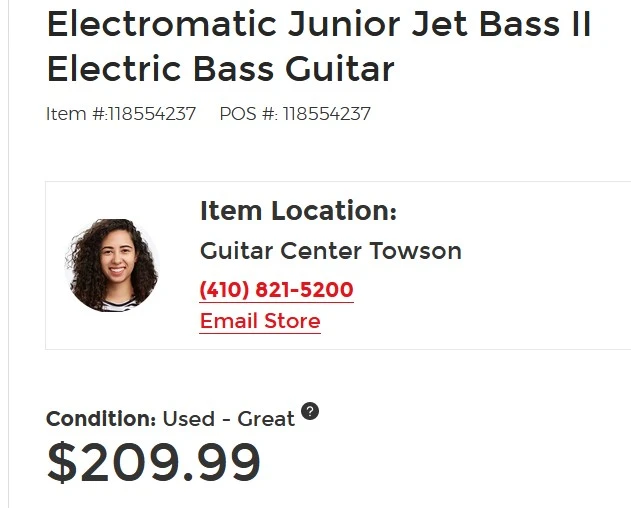
Task: Click the store associate avatar photo
Action: pyautogui.click(x=113, y=265)
